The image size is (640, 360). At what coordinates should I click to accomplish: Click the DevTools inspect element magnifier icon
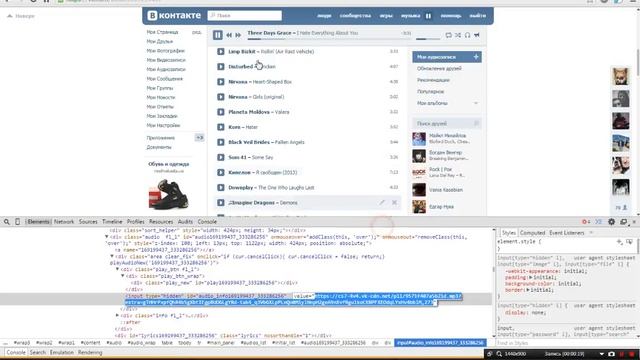[7, 222]
